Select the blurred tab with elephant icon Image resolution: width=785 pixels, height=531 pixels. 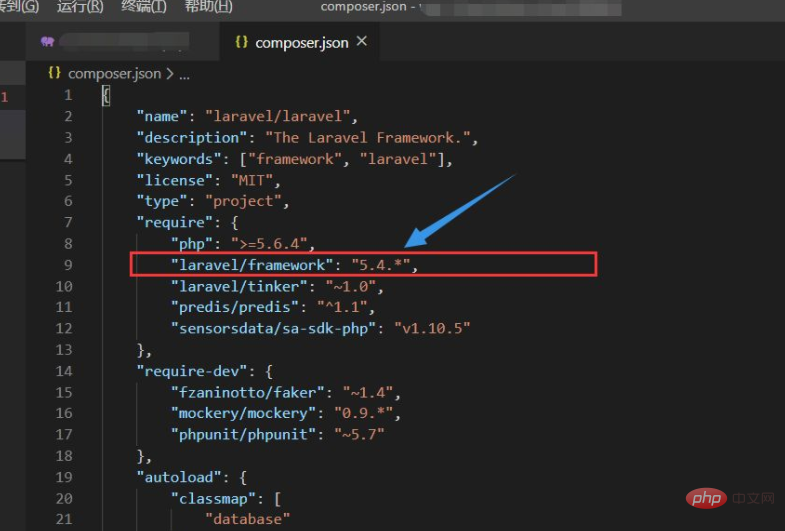pyautogui.click(x=122, y=42)
